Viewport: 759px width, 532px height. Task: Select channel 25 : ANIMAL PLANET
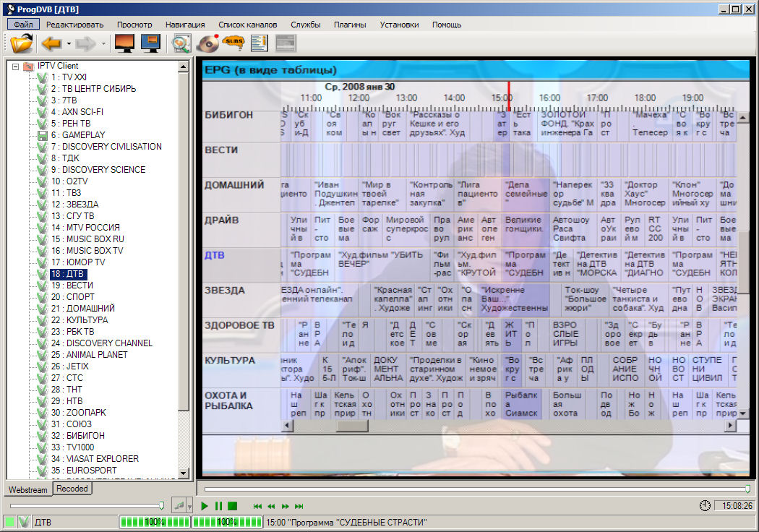point(90,355)
